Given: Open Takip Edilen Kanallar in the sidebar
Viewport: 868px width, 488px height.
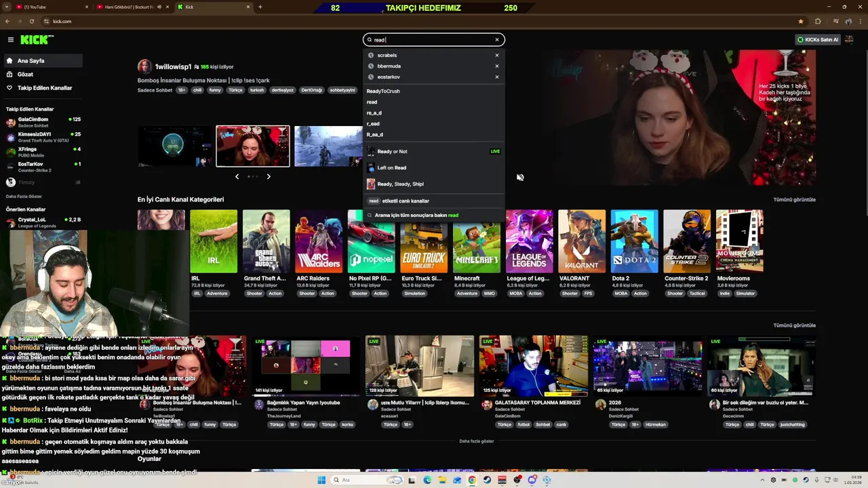Looking at the screenshot, I should [43, 87].
